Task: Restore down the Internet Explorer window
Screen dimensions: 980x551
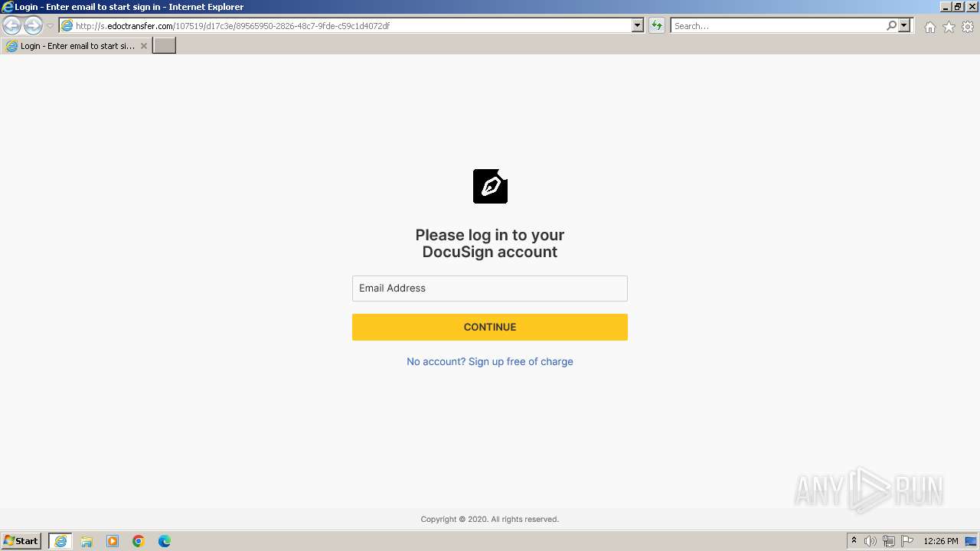Action: tap(958, 7)
